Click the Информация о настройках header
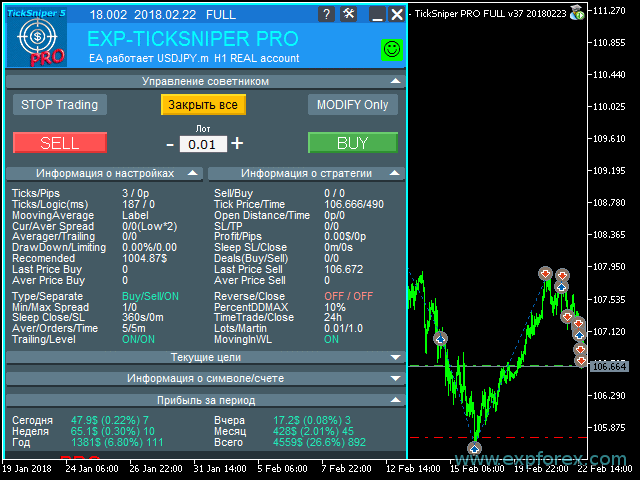This screenshot has width=640, height=480. [x=104, y=173]
